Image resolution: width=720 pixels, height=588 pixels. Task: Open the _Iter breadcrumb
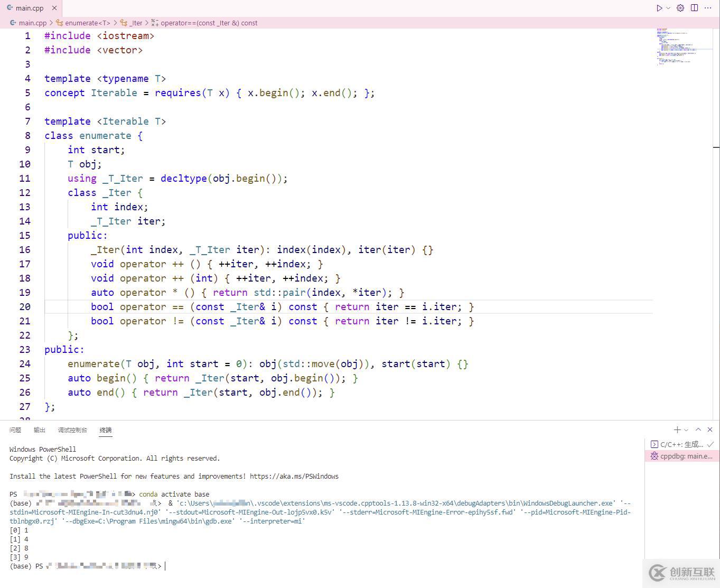136,23
